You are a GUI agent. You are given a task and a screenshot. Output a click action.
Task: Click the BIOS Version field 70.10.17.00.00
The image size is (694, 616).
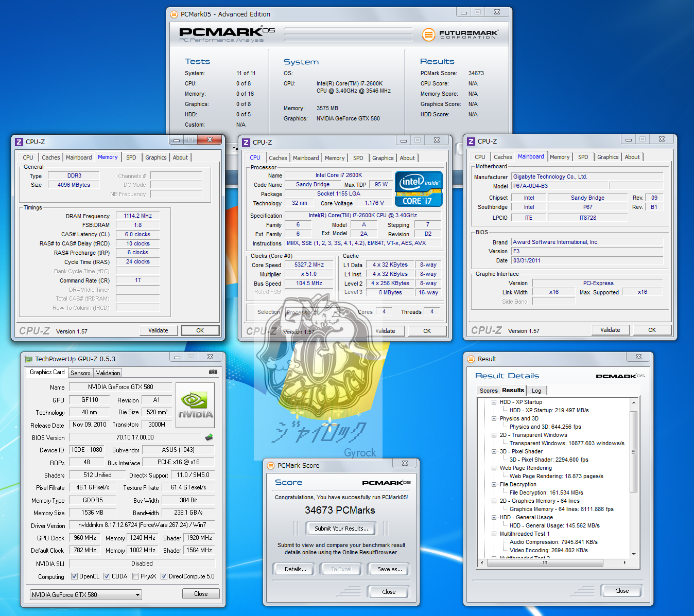click(x=135, y=437)
